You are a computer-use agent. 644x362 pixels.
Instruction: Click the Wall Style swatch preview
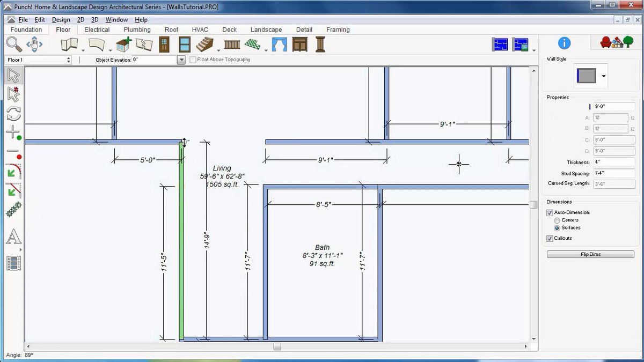[587, 76]
